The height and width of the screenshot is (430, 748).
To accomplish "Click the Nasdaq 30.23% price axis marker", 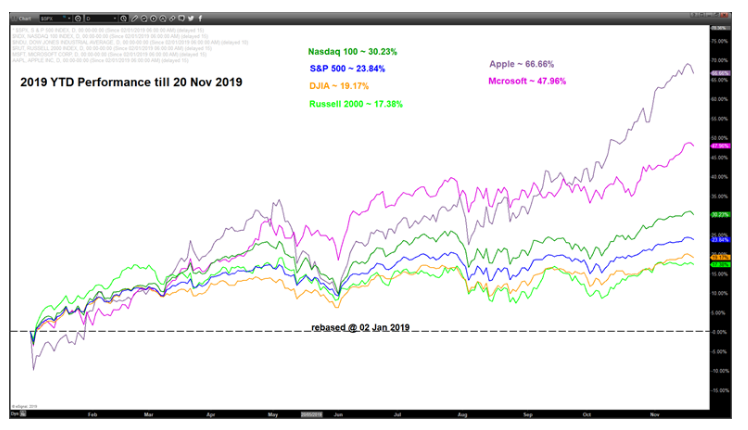I will coord(720,215).
